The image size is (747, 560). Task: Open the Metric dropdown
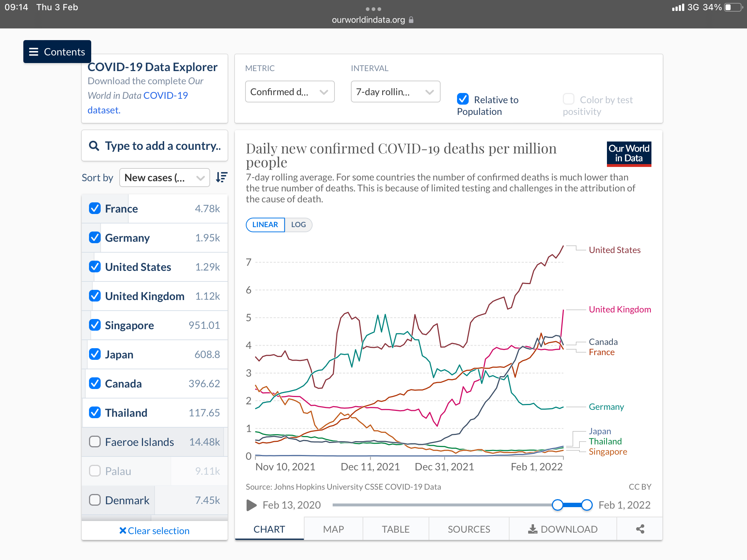click(290, 92)
